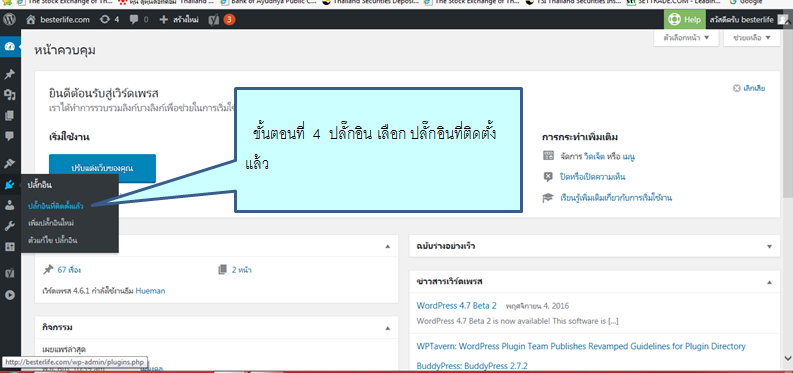This screenshot has width=793, height=373.
Task: Click the 'เผยแพร่ล่าสุด' recently published label
Action: (x=64, y=350)
